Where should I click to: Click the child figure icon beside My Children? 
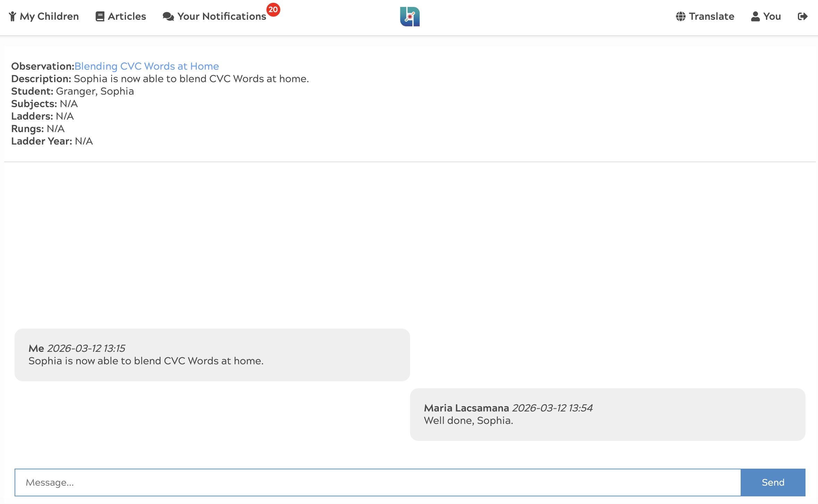[12, 16]
